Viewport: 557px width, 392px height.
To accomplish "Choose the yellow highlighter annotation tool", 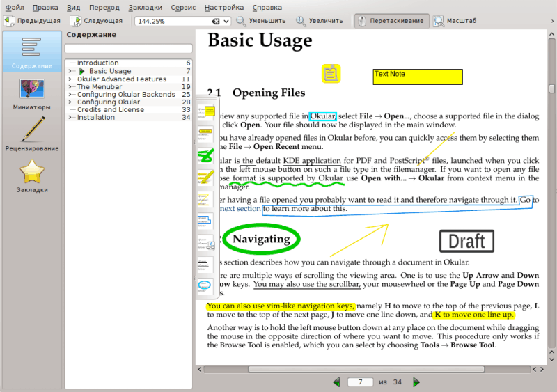I will 205,176.
